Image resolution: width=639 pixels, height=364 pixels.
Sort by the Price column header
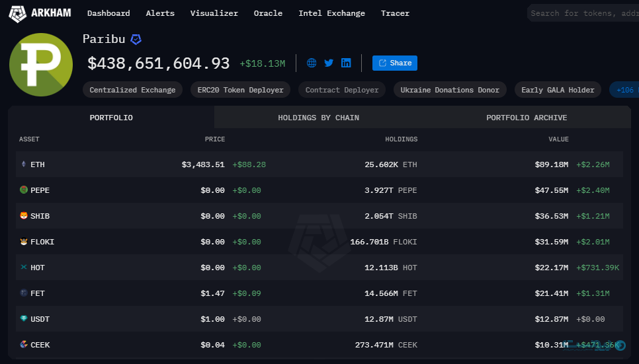(215, 139)
